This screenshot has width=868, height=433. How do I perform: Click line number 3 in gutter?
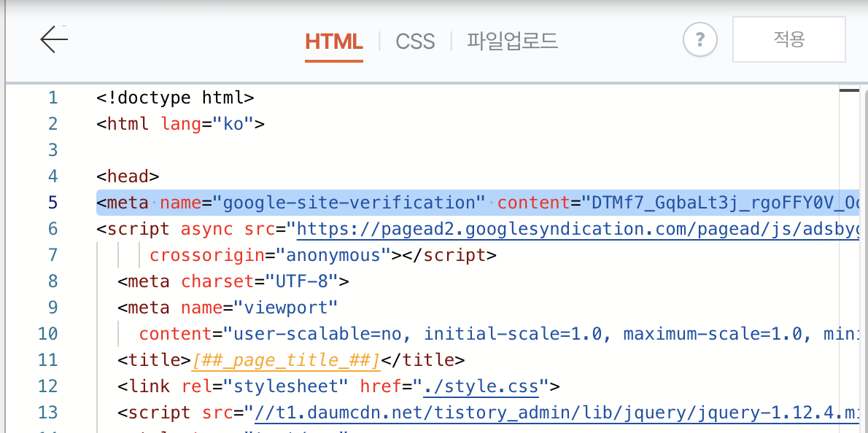[53, 150]
